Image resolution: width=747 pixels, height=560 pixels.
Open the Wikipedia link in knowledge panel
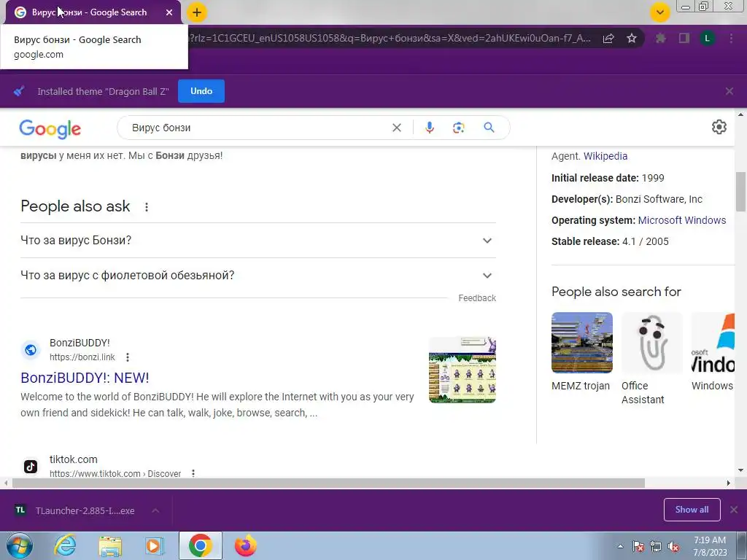point(605,156)
